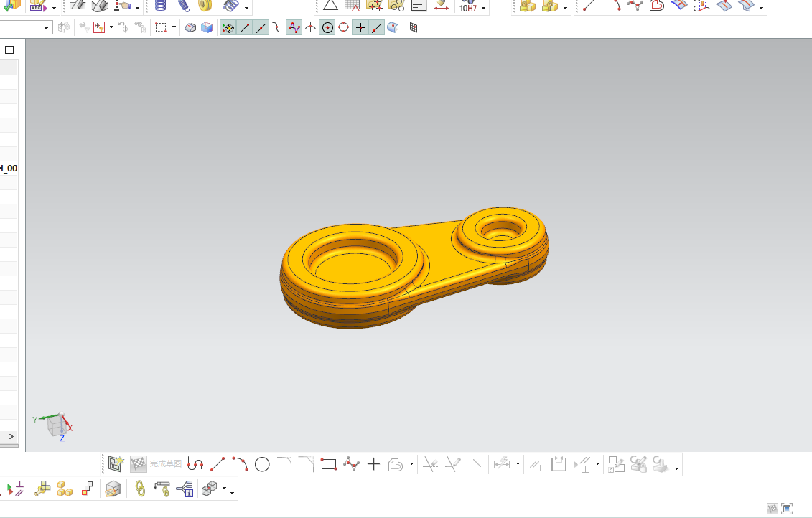Toggle the Enable Snap Point button
The height and width of the screenshot is (518, 812).
coord(228,27)
